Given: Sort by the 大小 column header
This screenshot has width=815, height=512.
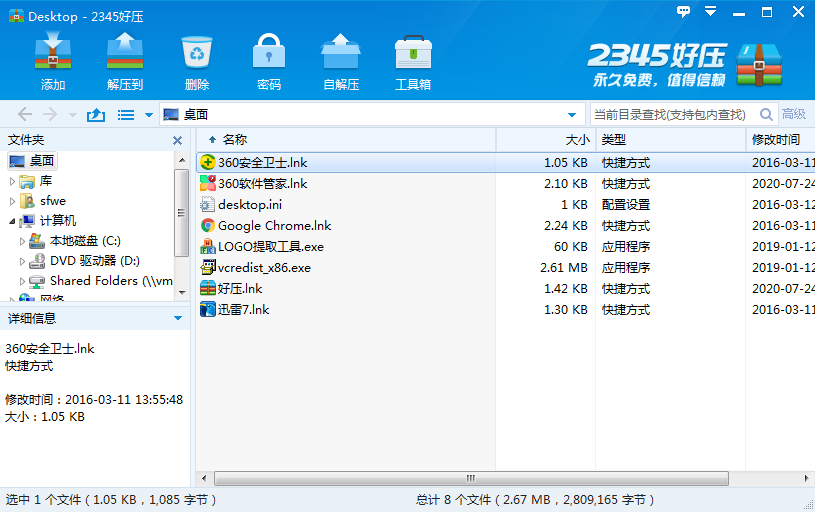Looking at the screenshot, I should (x=546, y=140).
